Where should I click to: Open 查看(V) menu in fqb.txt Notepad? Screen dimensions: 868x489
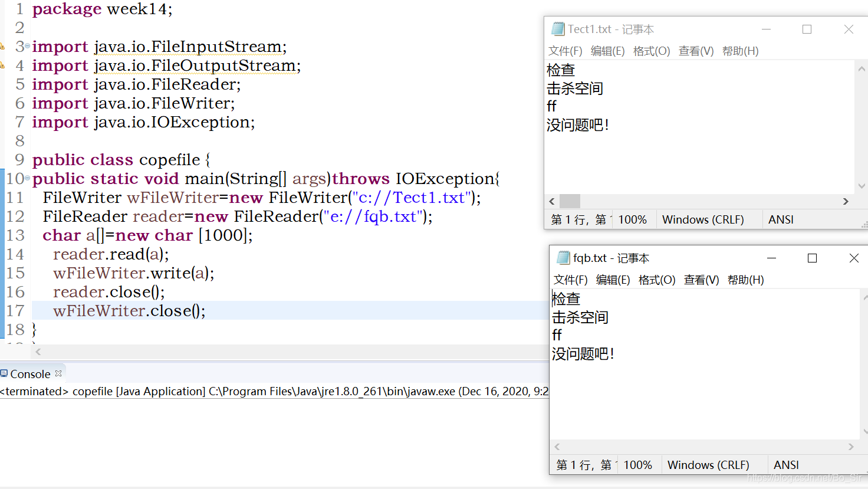[701, 280]
